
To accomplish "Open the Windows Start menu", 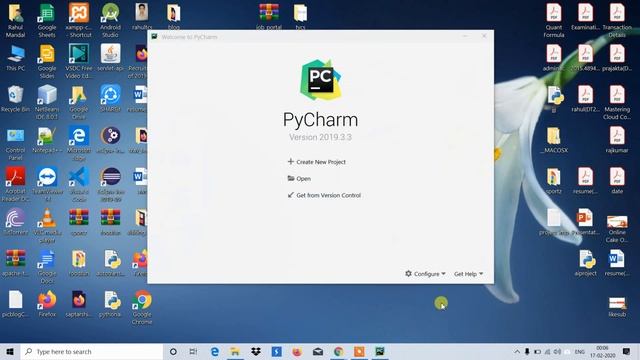I will coord(10,351).
